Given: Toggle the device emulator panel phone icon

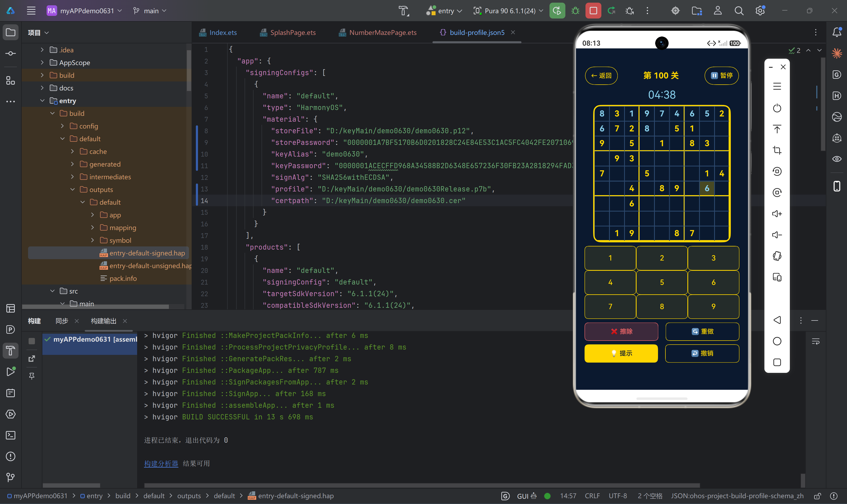Looking at the screenshot, I should pyautogui.click(x=837, y=186).
